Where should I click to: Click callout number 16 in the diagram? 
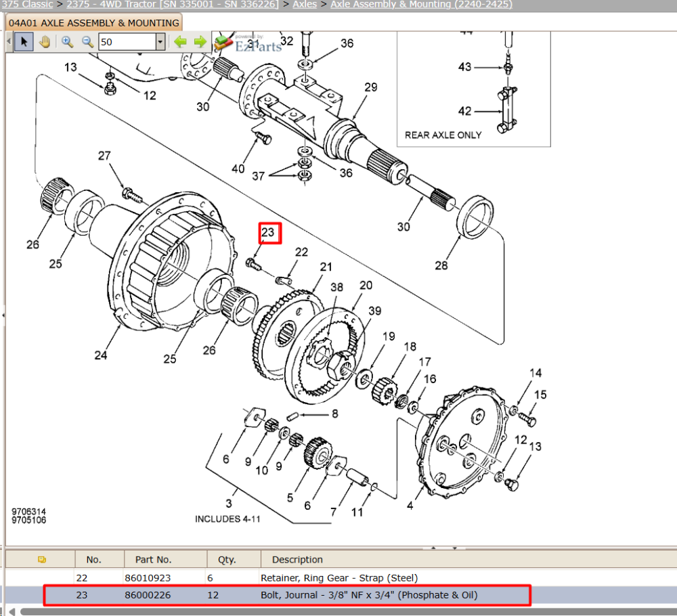click(430, 379)
